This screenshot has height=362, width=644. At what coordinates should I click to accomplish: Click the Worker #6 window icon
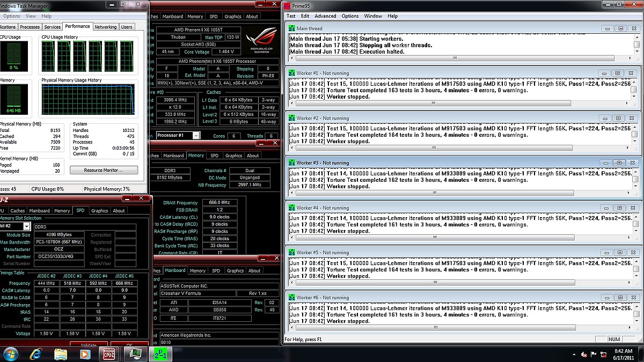click(x=292, y=297)
